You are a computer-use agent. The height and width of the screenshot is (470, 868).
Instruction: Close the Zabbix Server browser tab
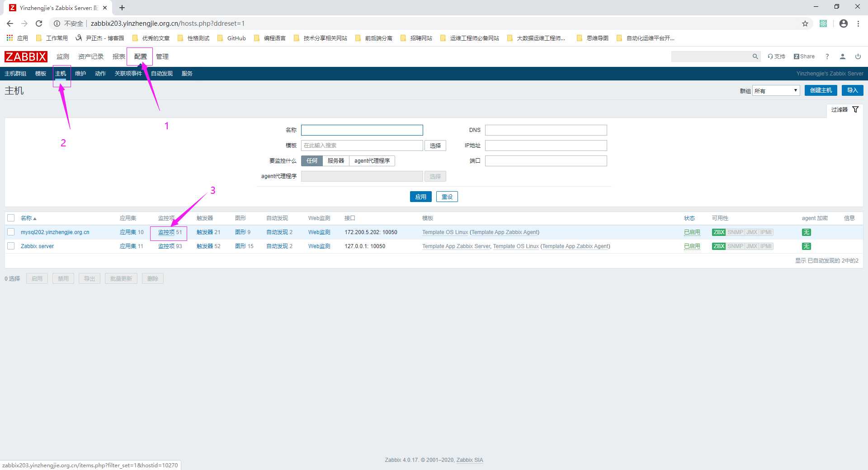pyautogui.click(x=105, y=8)
